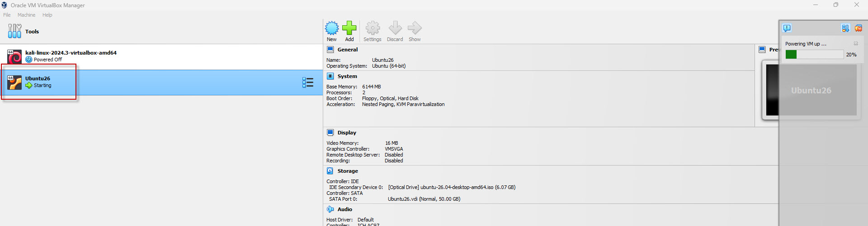Select the Ubuntu26 machine name text
868x226 pixels.
(x=38, y=78)
